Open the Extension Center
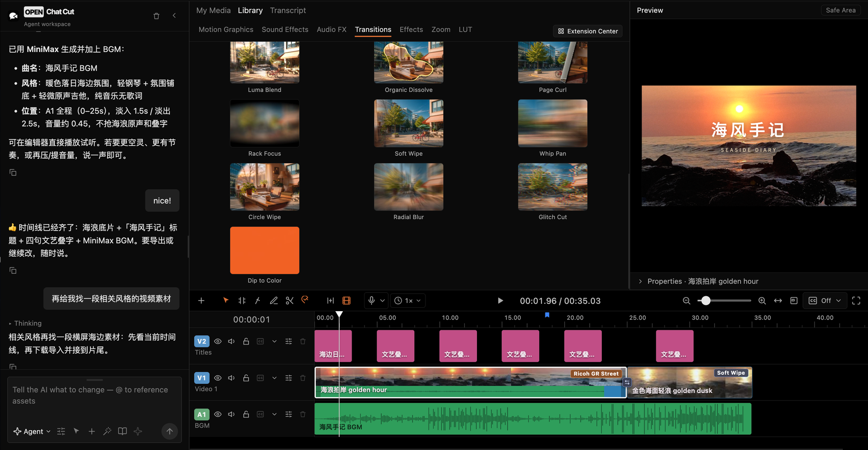Image resolution: width=868 pixels, height=450 pixels. [x=588, y=31]
